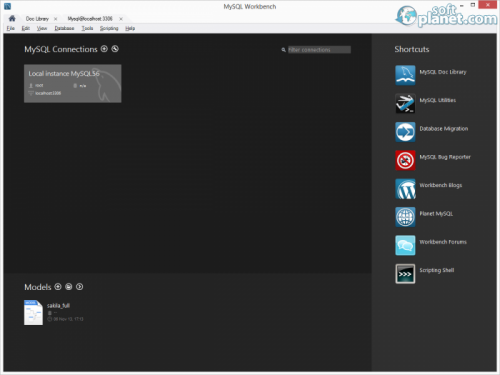The width and height of the screenshot is (500, 375).
Task: Show more model options arrow icon
Action: (79, 287)
